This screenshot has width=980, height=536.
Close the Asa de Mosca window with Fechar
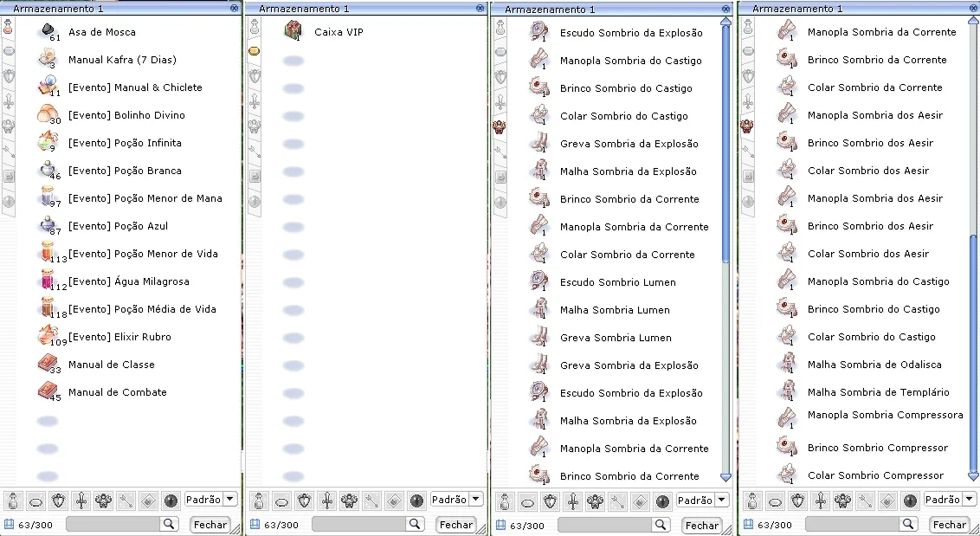(210, 525)
